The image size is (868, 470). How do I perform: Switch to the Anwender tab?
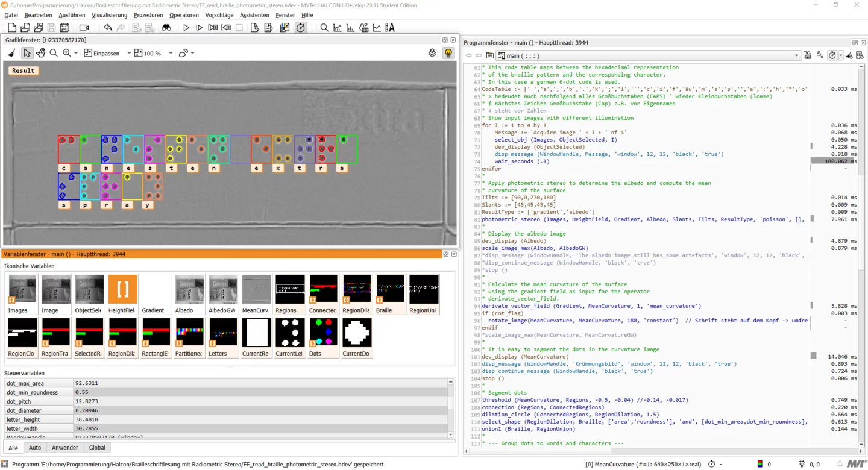64,448
